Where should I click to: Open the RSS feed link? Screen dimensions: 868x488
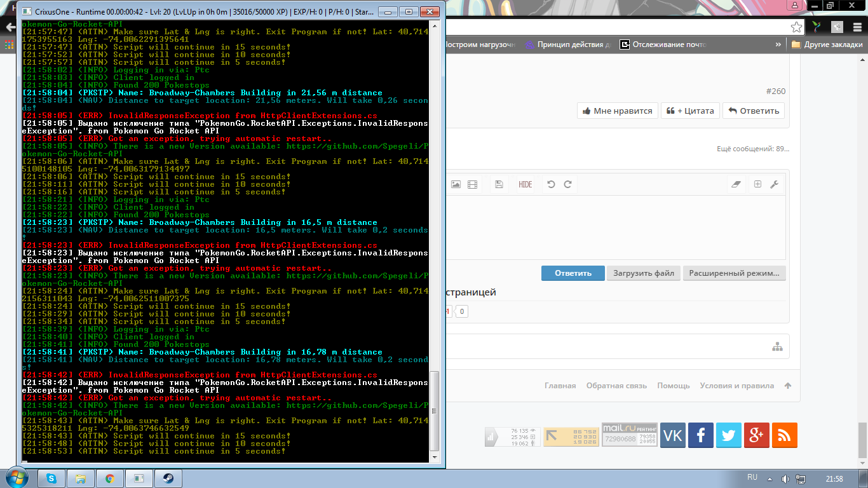pos(785,435)
